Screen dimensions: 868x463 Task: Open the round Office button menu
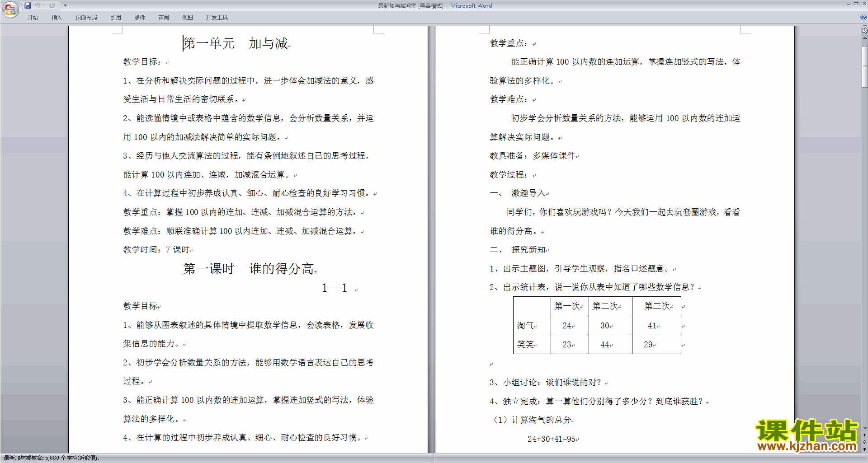point(10,9)
